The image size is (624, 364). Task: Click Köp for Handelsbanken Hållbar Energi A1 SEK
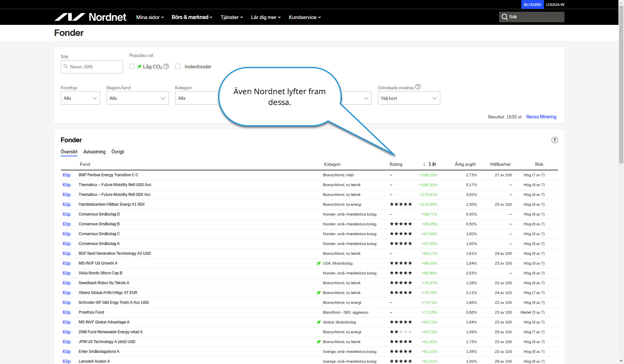click(67, 204)
